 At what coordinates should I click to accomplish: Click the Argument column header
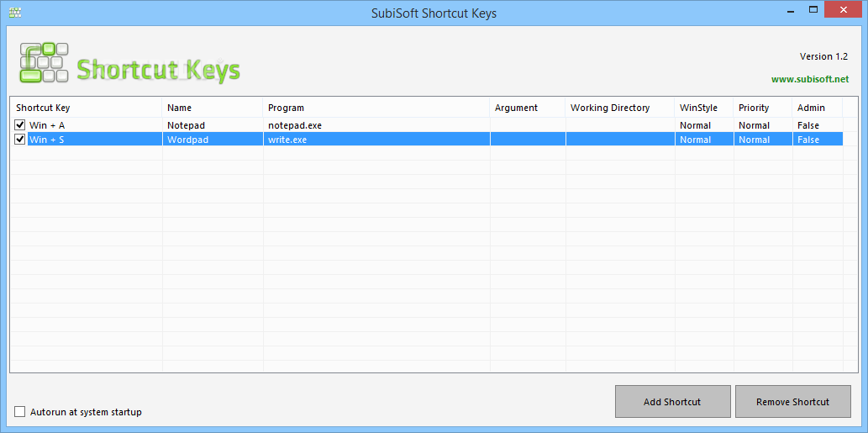[528, 108]
